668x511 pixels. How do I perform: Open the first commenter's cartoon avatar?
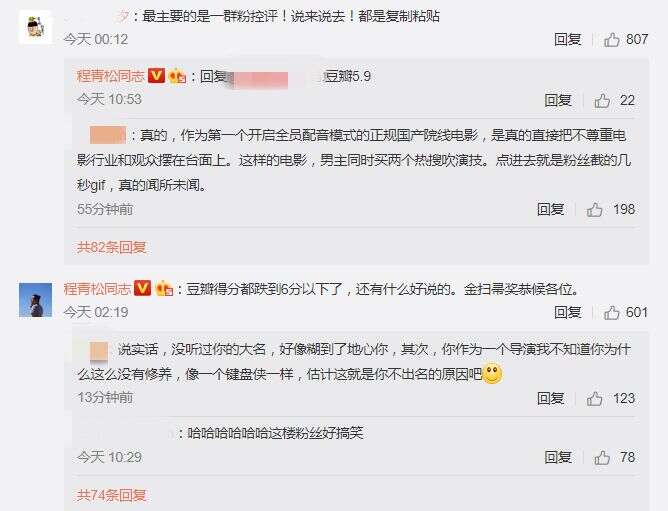tap(35, 27)
